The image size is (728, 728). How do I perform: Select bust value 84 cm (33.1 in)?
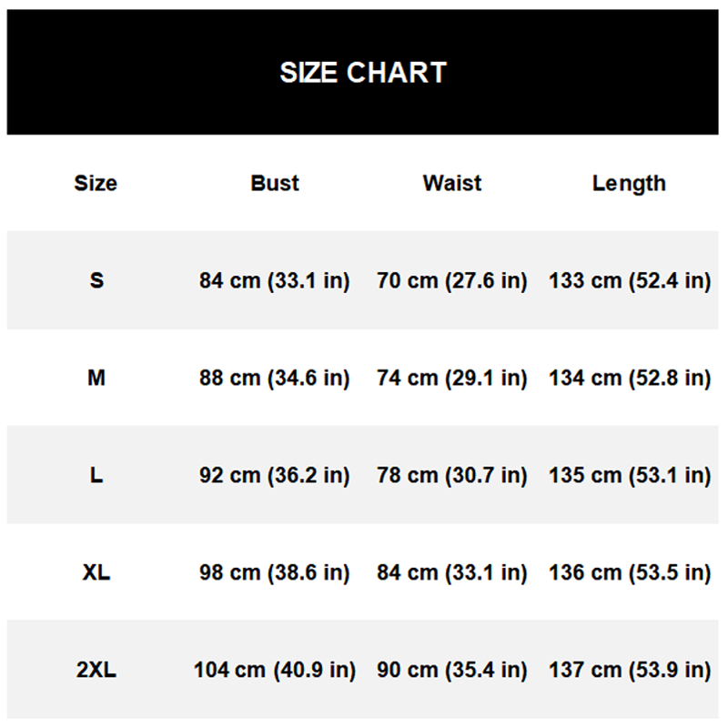[x=275, y=281]
